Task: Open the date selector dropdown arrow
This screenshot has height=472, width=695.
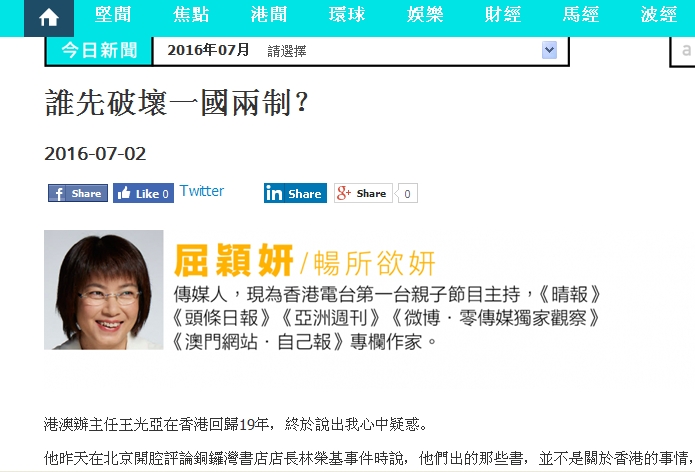Action: point(549,50)
